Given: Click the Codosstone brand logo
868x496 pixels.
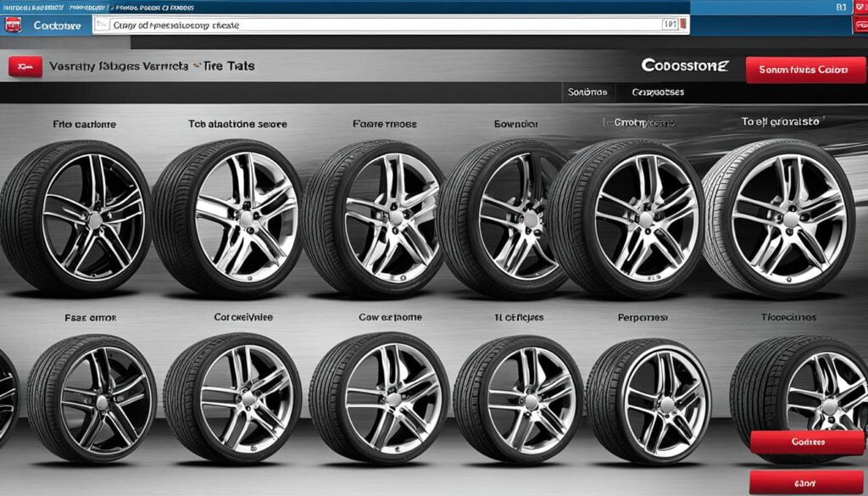Looking at the screenshot, I should point(684,65).
